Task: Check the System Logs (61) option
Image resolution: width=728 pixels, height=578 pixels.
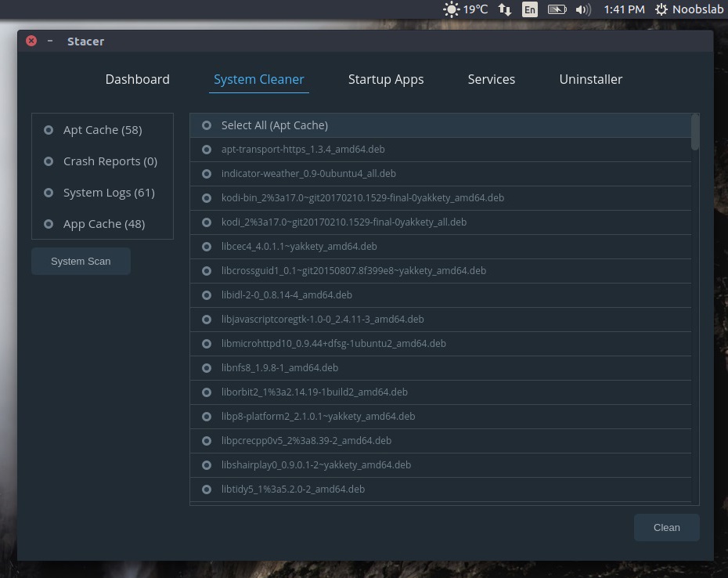Action: coord(49,192)
